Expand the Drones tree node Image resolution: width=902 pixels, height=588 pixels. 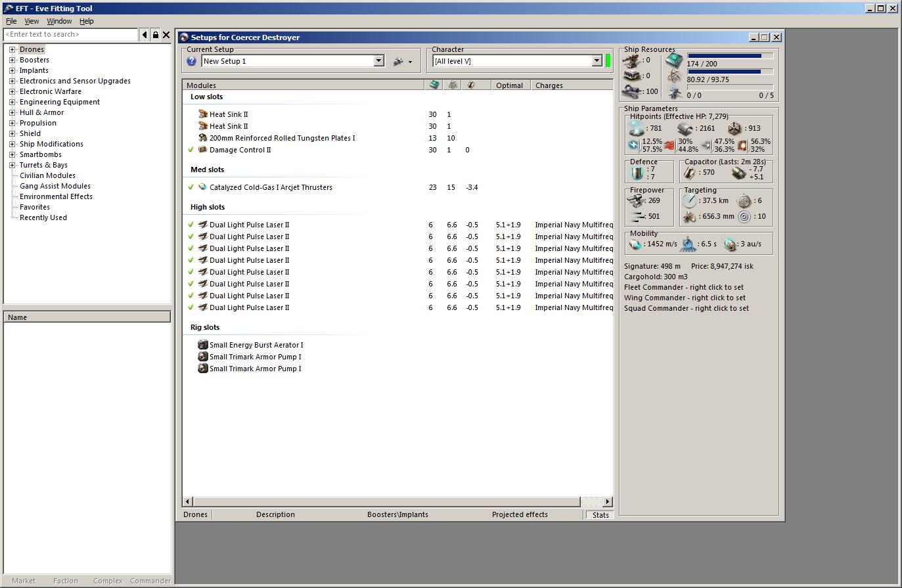point(12,49)
